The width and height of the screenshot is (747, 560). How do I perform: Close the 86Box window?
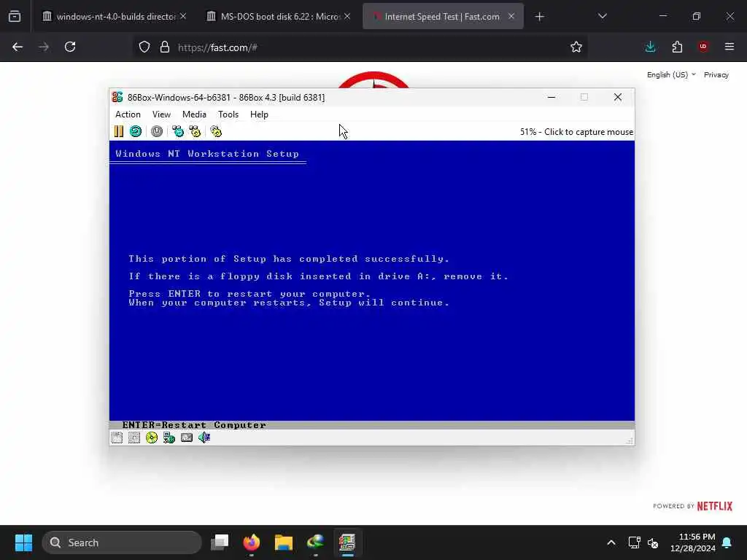[618, 97]
